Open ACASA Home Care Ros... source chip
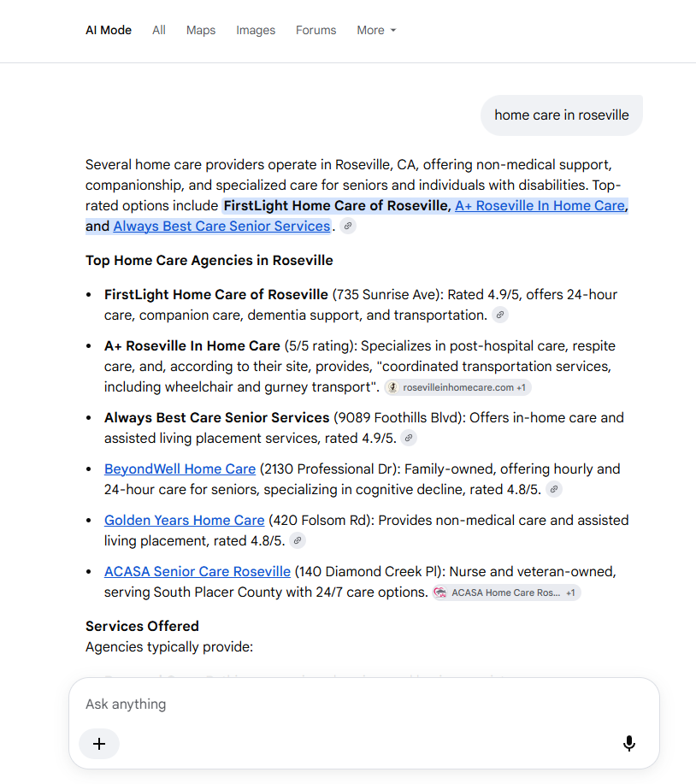This screenshot has height=784, width=696. point(506,592)
